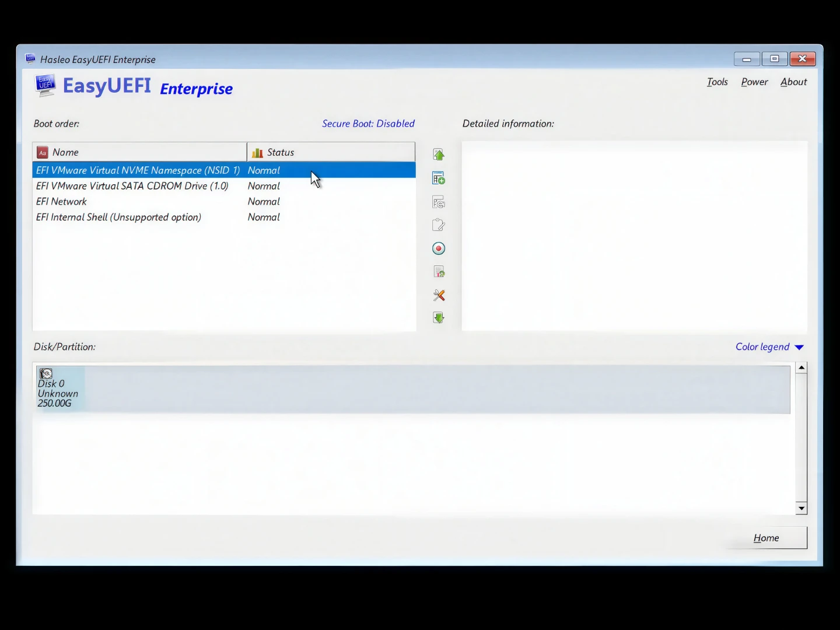Click scroll down arrow in disk panel
840x630 pixels.
(x=801, y=509)
